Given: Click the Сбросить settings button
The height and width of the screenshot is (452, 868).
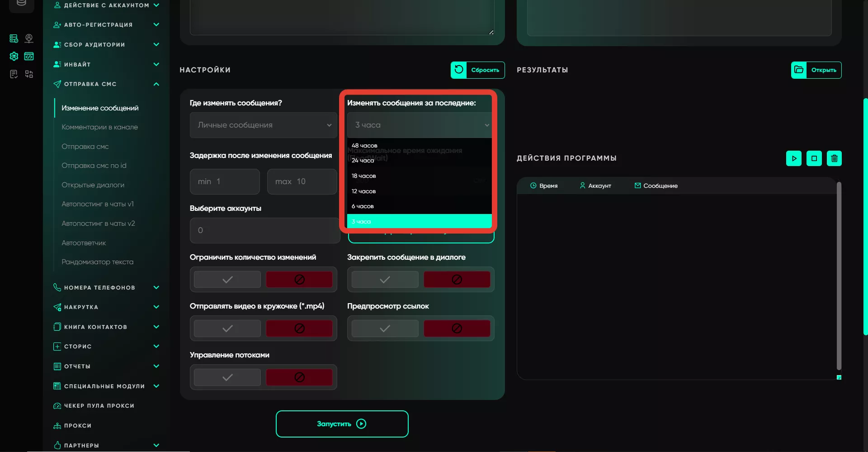Looking at the screenshot, I should (478, 70).
